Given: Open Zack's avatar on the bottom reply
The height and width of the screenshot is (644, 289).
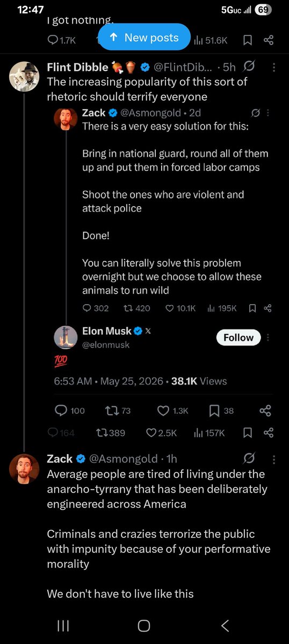Looking at the screenshot, I should click(x=24, y=469).
